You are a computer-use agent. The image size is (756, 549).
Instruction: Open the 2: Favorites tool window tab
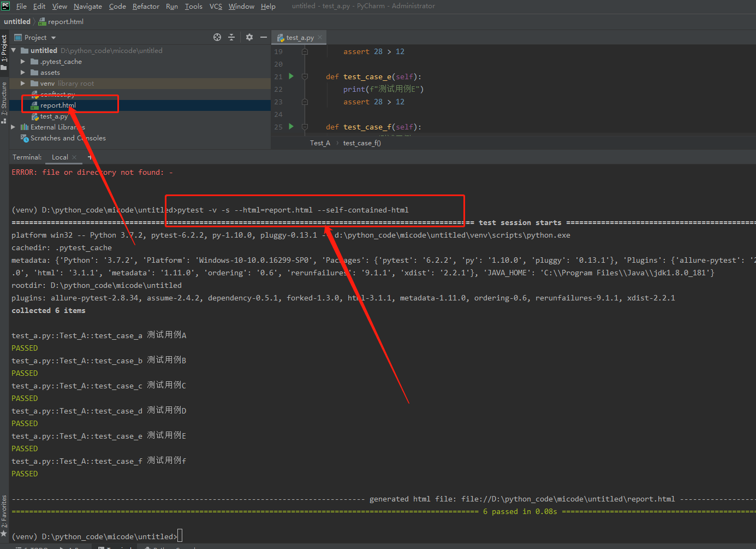(x=4, y=516)
